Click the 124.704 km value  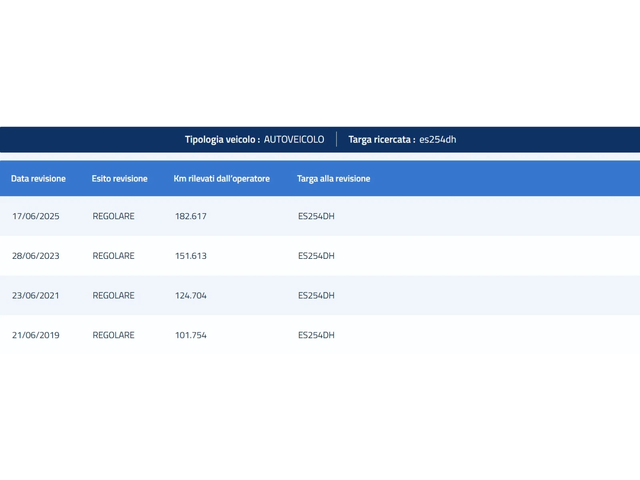(x=191, y=296)
